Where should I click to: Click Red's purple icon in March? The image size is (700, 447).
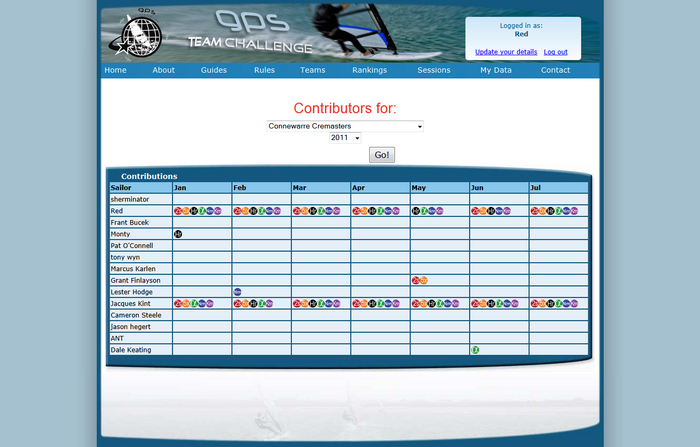tap(336, 211)
